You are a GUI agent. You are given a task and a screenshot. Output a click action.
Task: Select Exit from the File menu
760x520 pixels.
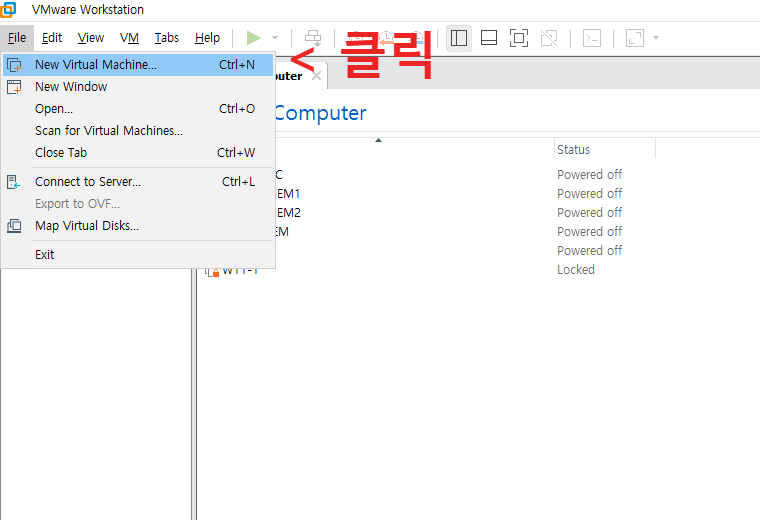coord(138,255)
